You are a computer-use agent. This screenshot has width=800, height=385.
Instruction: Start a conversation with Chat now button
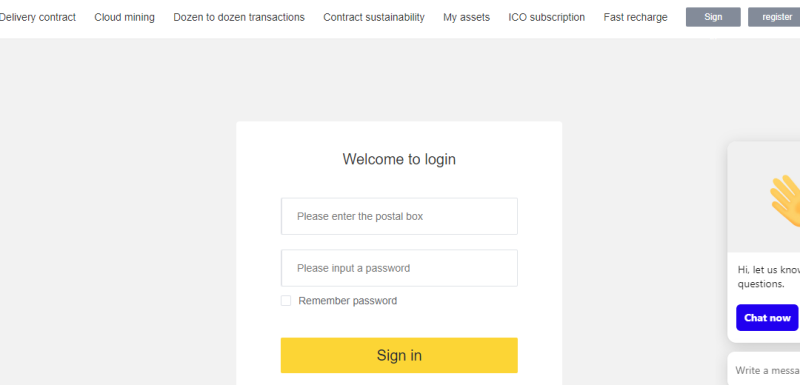767,318
